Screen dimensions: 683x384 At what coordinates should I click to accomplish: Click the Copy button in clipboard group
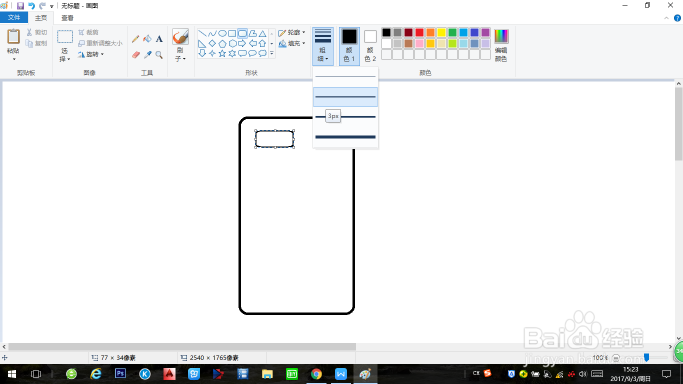tap(37, 44)
